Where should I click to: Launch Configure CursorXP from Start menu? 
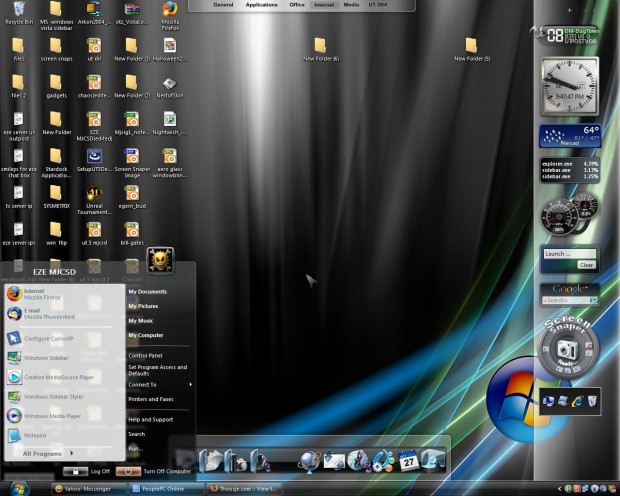(64, 339)
